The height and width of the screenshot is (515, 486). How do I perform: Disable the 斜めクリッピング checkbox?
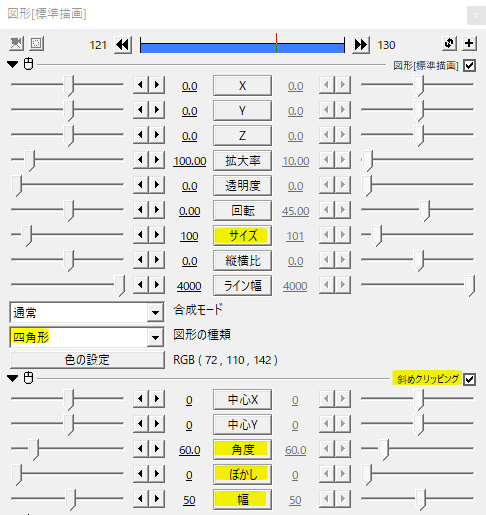tap(469, 379)
